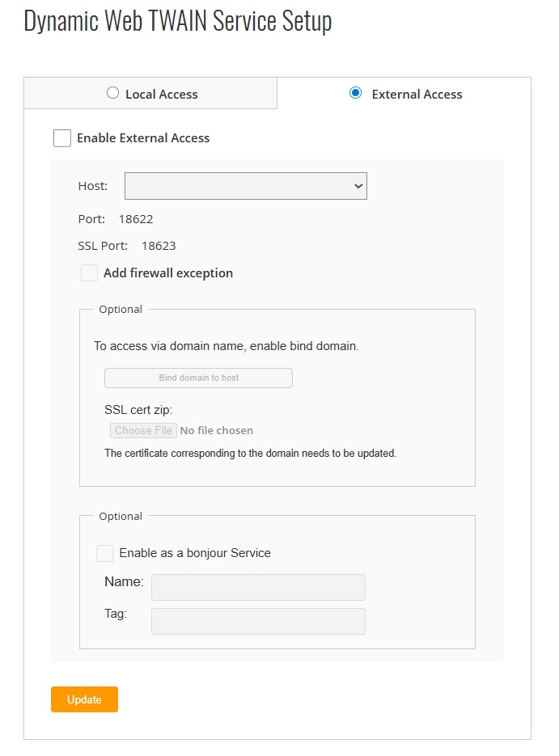
Task: Tick the Enable External Access checkbox
Action: [x=62, y=138]
